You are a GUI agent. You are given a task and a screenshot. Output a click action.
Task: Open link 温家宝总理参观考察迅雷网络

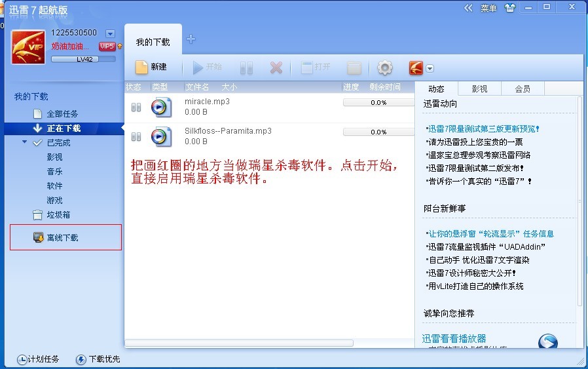point(478,155)
